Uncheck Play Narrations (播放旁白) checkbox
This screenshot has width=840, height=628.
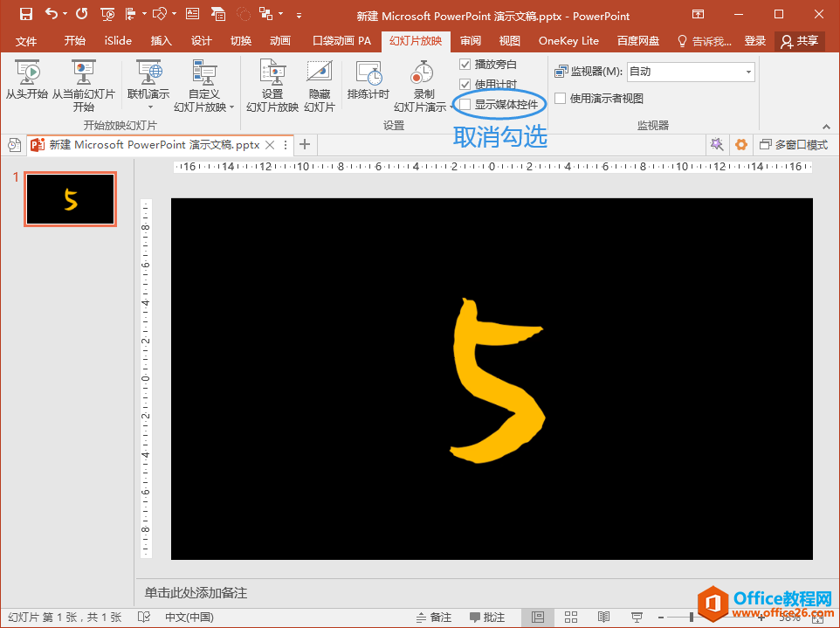[x=465, y=65]
